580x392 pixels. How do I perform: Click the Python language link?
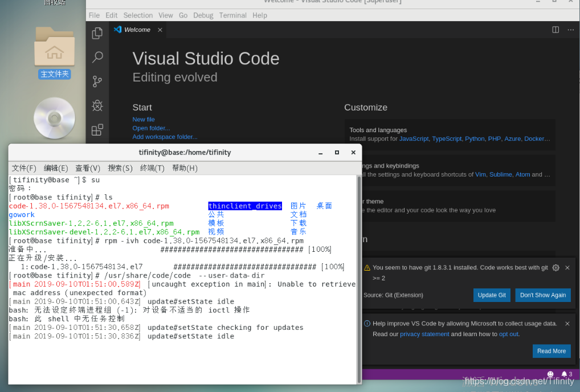(475, 138)
